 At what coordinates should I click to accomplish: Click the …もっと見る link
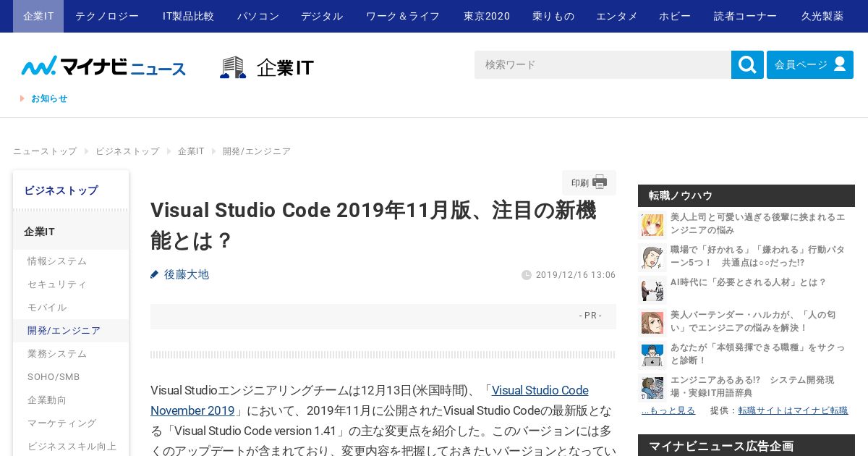[x=668, y=410]
